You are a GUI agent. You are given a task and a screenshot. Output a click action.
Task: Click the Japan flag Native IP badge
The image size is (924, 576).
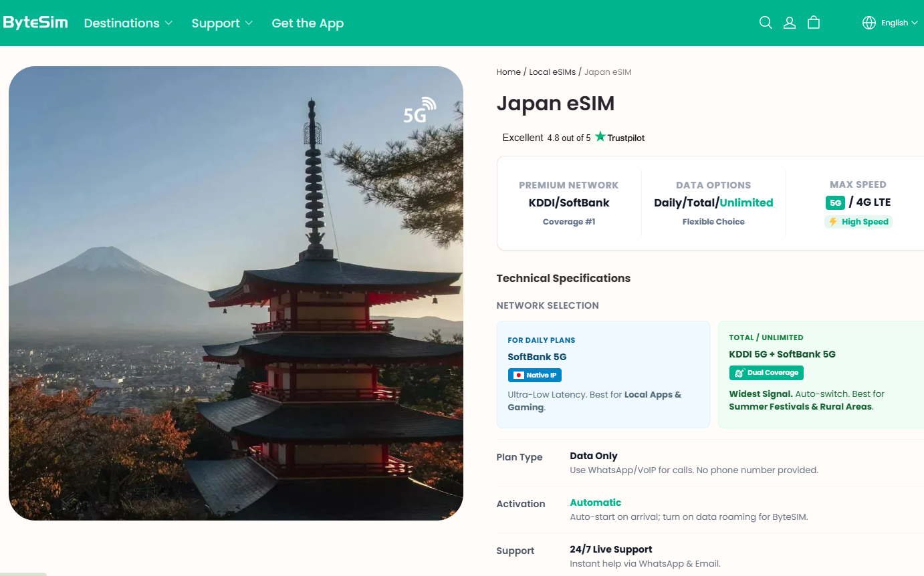(535, 375)
